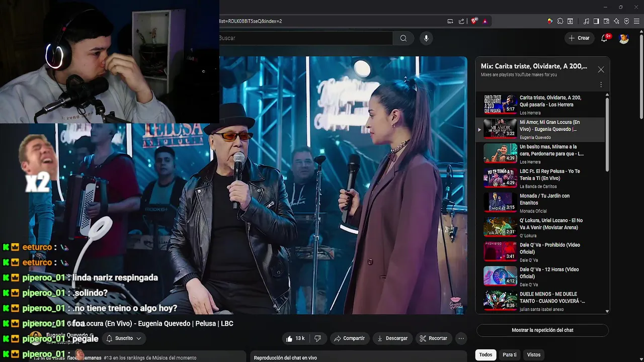Open the more actions three-dot button under video
644x362 pixels.
[461, 338]
